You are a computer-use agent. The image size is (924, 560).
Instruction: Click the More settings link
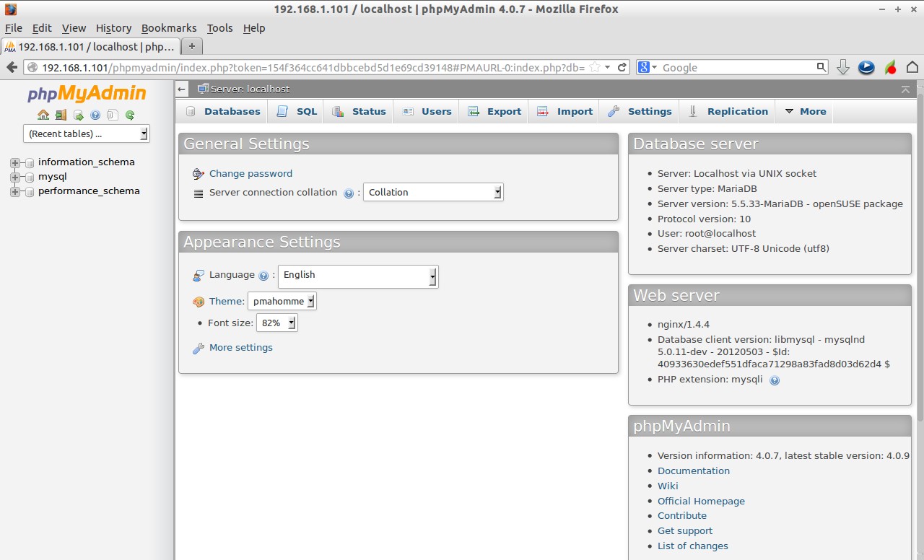[x=240, y=347]
